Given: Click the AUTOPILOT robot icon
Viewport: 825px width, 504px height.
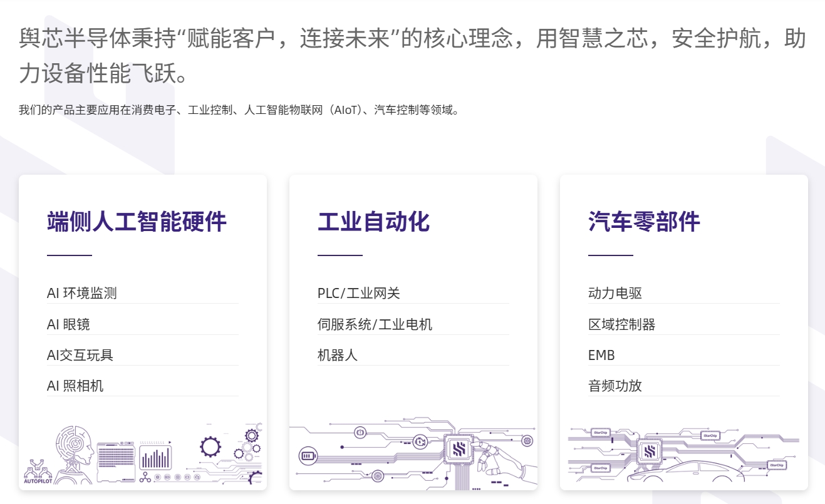Looking at the screenshot, I should [x=38, y=471].
